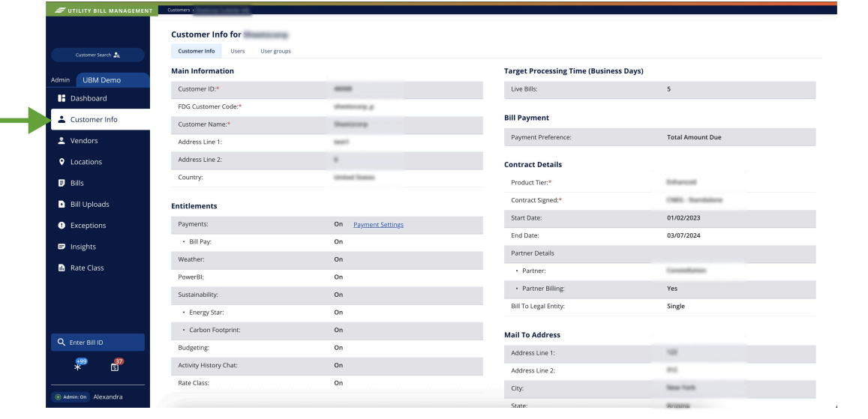This screenshot has height=419, width=868.
Task: Click the Start Date value 01/02/2023
Action: click(x=683, y=218)
